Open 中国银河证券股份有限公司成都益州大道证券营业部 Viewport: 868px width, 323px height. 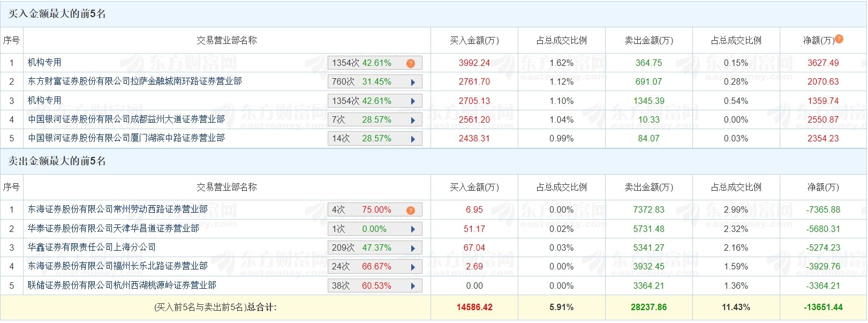[126, 119]
